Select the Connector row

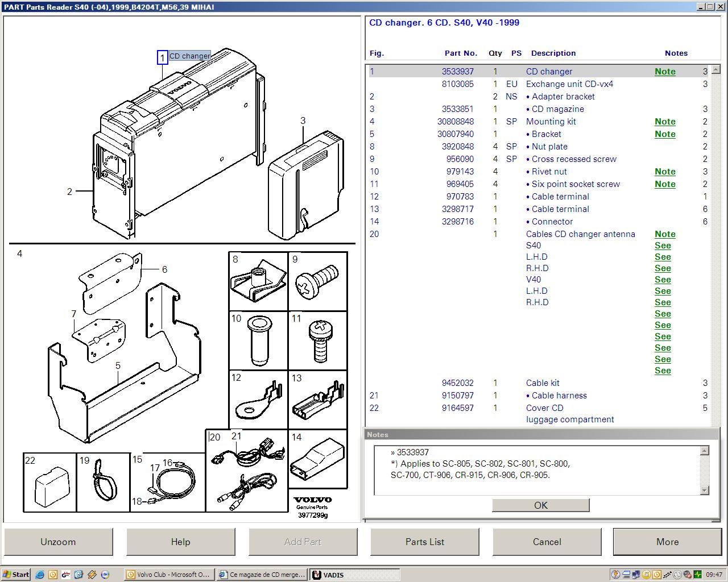tap(538, 222)
